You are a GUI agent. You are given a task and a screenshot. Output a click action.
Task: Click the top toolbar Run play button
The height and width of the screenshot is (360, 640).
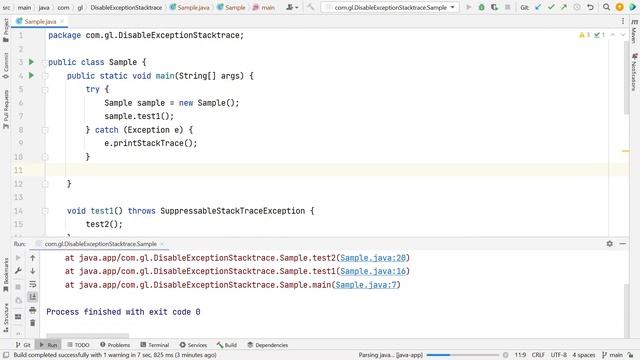click(469, 7)
